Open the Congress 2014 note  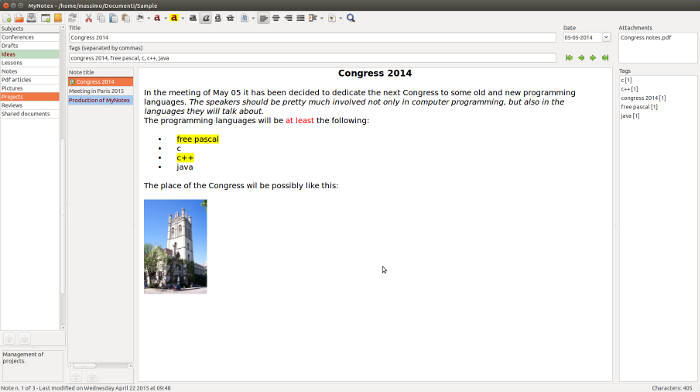100,82
